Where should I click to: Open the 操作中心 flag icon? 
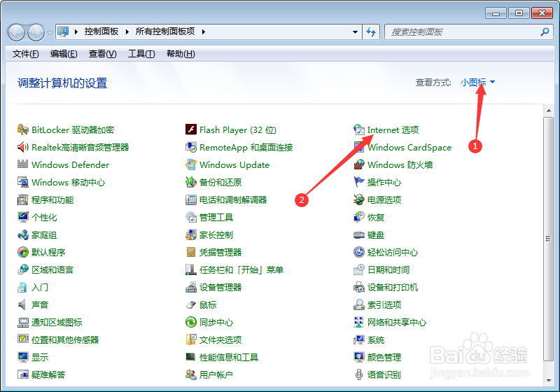[359, 182]
